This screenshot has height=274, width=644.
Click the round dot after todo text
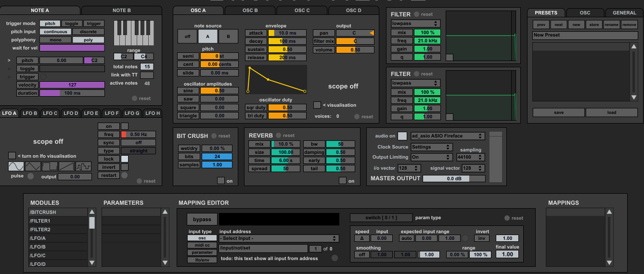[335, 258]
